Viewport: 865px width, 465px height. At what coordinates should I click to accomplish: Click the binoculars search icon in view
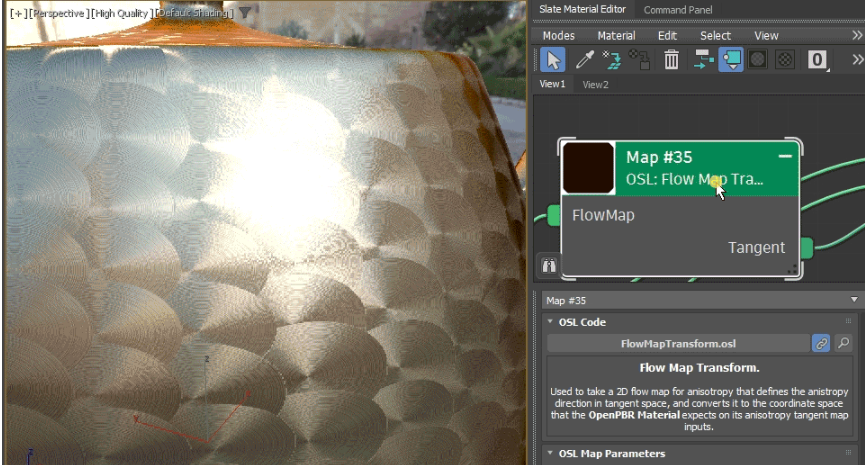[548, 266]
